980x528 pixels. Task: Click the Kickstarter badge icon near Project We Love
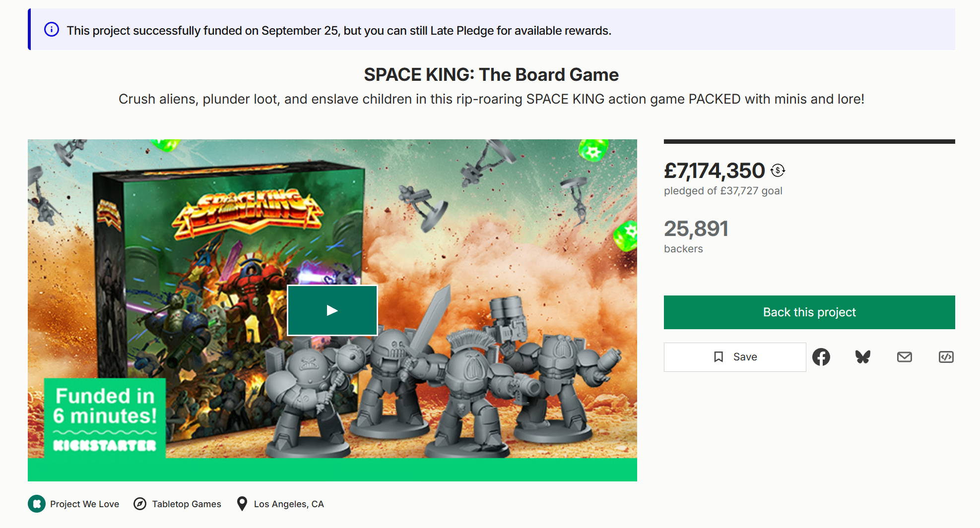[x=37, y=504]
